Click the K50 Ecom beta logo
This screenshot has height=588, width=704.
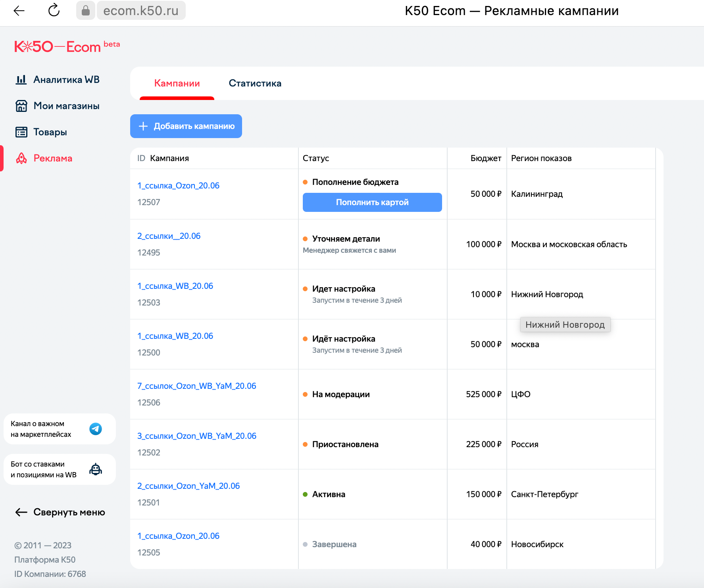[67, 46]
